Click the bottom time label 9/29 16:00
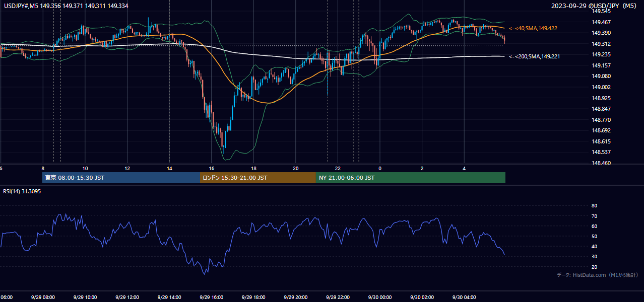 211,297
